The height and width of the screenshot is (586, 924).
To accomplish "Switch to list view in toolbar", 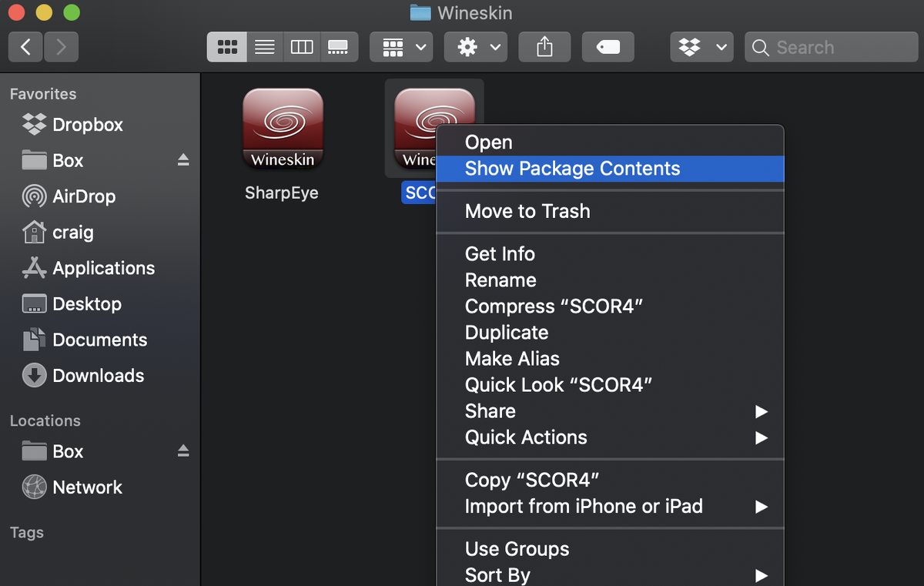I will (264, 47).
